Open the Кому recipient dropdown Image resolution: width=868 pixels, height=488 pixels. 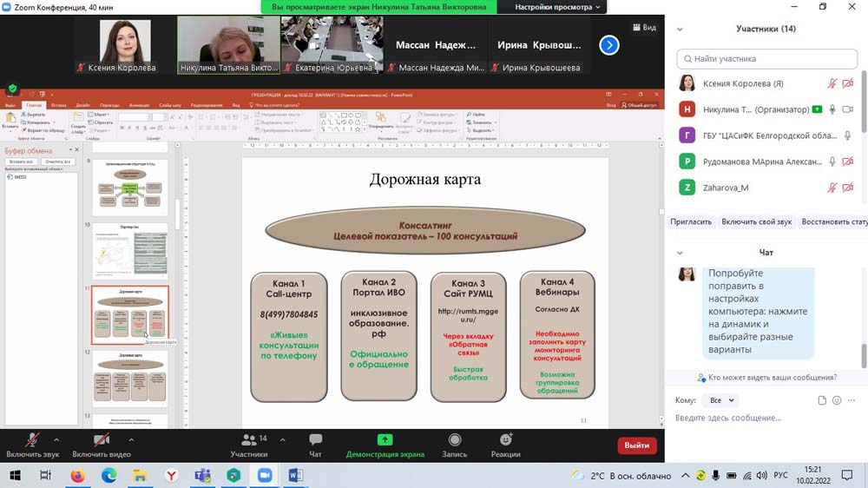click(719, 400)
